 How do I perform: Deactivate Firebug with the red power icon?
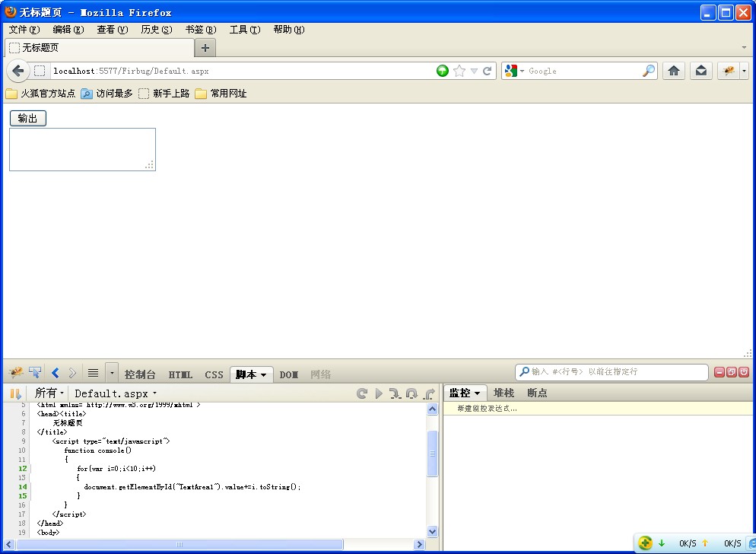744,371
